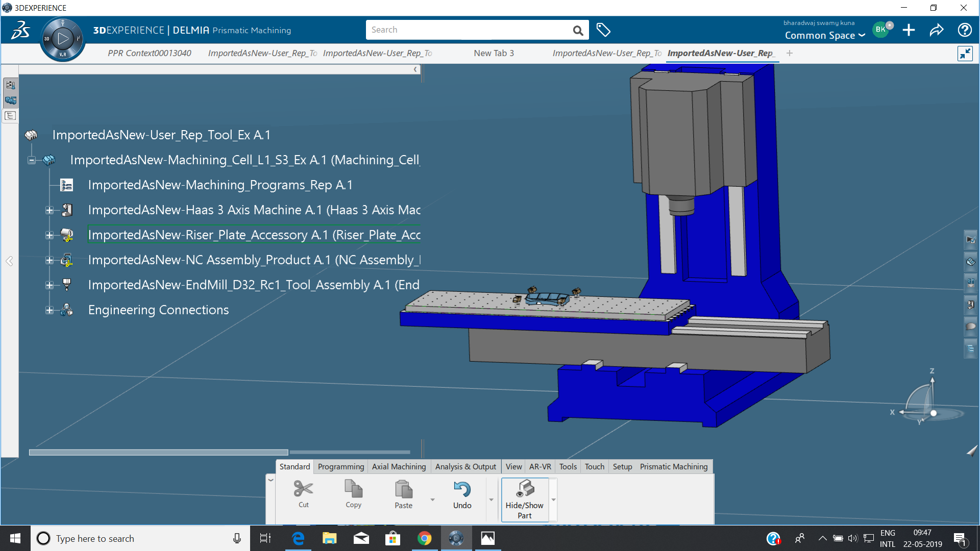Switch to the Setup tab
Screen dimensions: 980x551
coord(622,467)
